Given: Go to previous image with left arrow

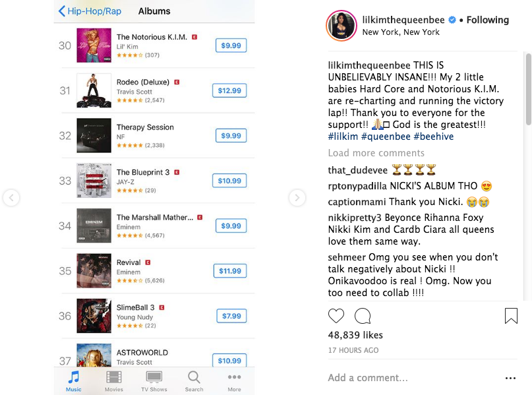Looking at the screenshot, I should tap(11, 198).
